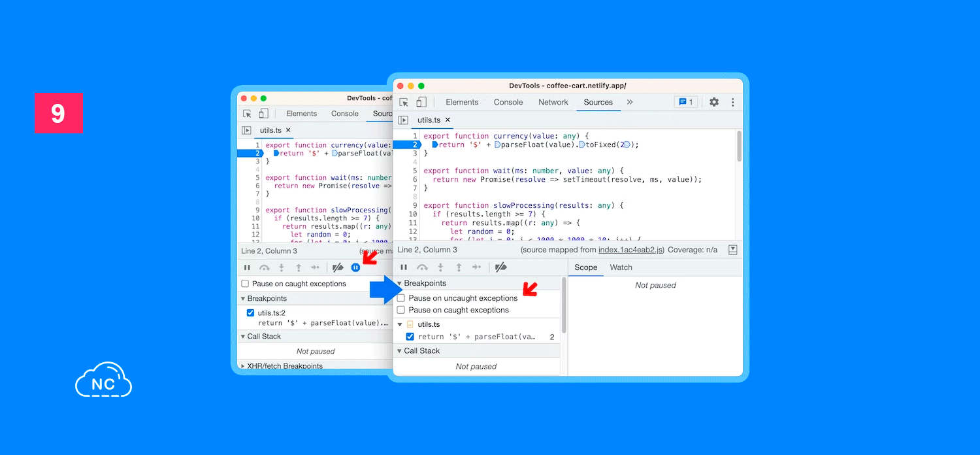Screen dimensions: 980x455
Task: Enable Pause on caught exceptions in back window
Action: click(x=245, y=284)
